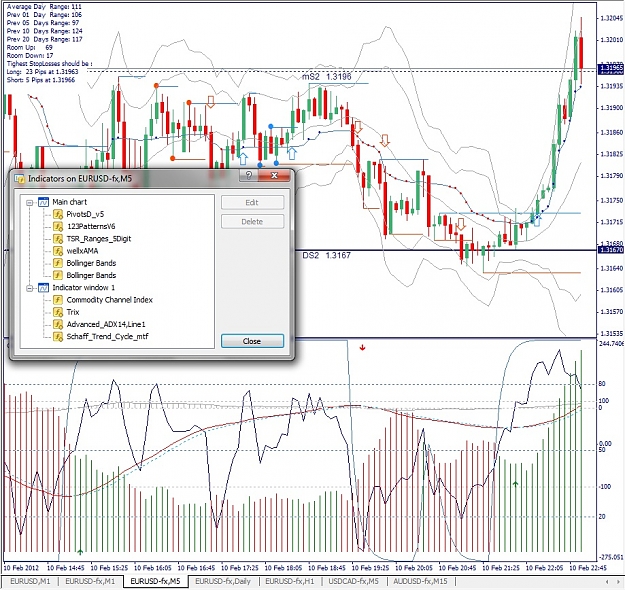Select the TSR_Ranges_5Digit indicator
This screenshot has width=625, height=590.
tap(98, 239)
